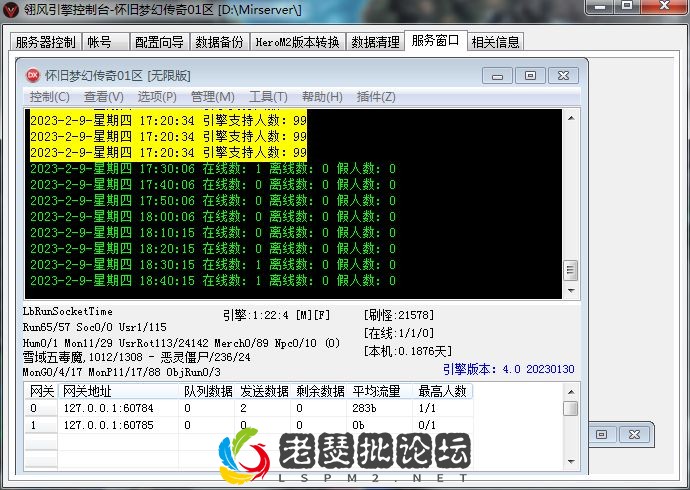690x490 pixels.
Task: Open the 管理(M) menu
Action: coord(213,97)
